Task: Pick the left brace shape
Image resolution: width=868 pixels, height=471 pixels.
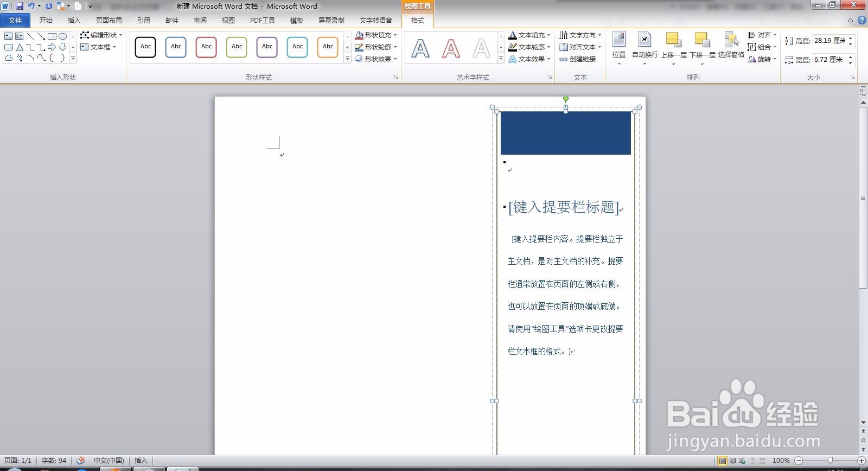Action: coord(52,58)
